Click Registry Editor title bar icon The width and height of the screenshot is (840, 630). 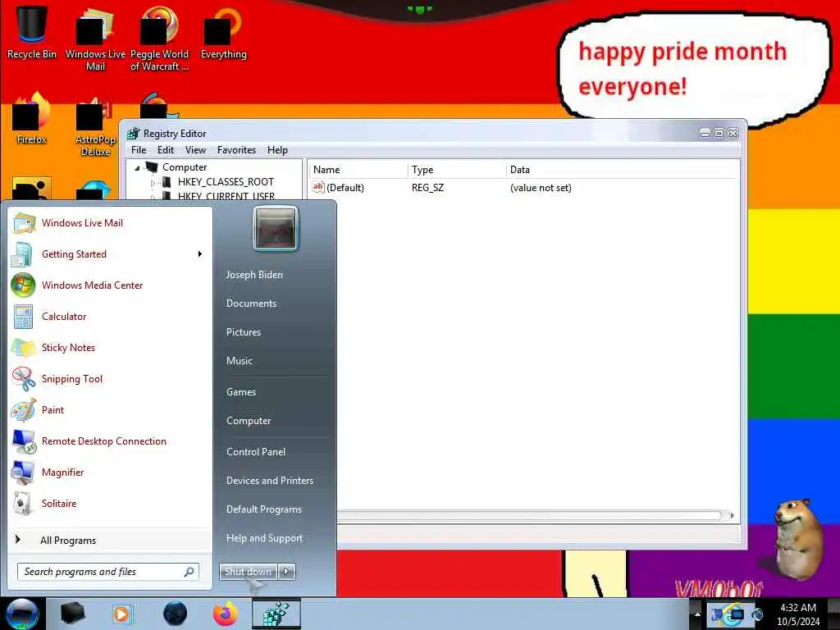click(x=133, y=134)
